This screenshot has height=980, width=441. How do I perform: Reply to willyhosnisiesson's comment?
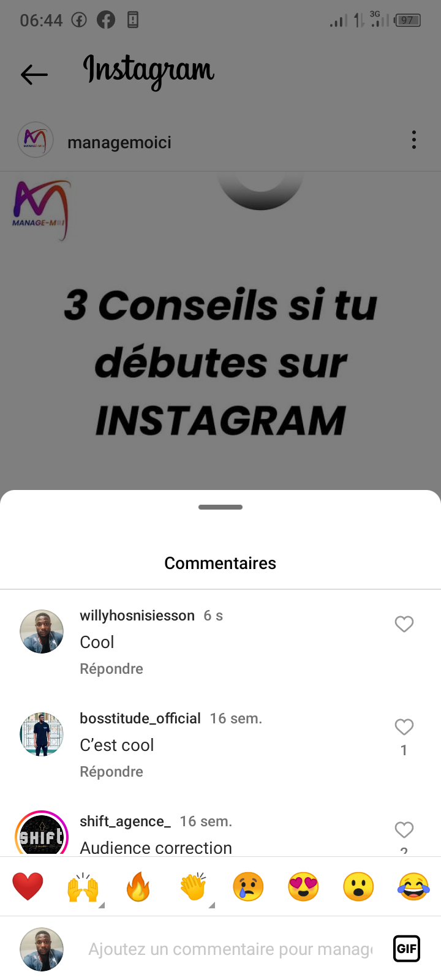[x=111, y=669]
